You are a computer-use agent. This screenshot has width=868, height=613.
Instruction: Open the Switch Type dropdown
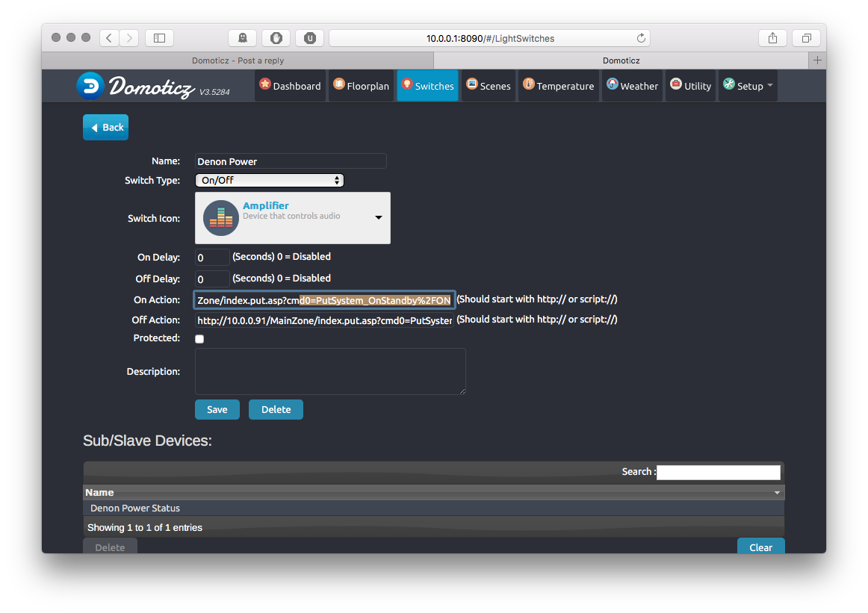pyautogui.click(x=270, y=181)
